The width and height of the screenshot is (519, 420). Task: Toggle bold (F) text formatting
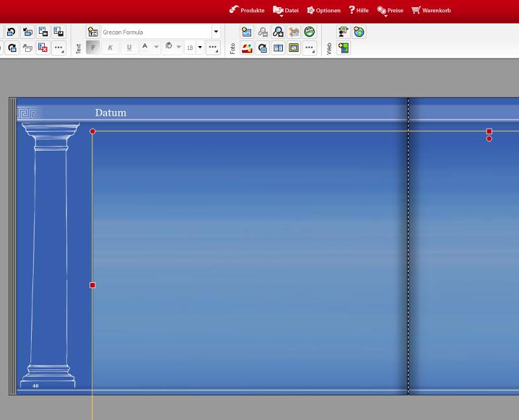click(x=93, y=47)
